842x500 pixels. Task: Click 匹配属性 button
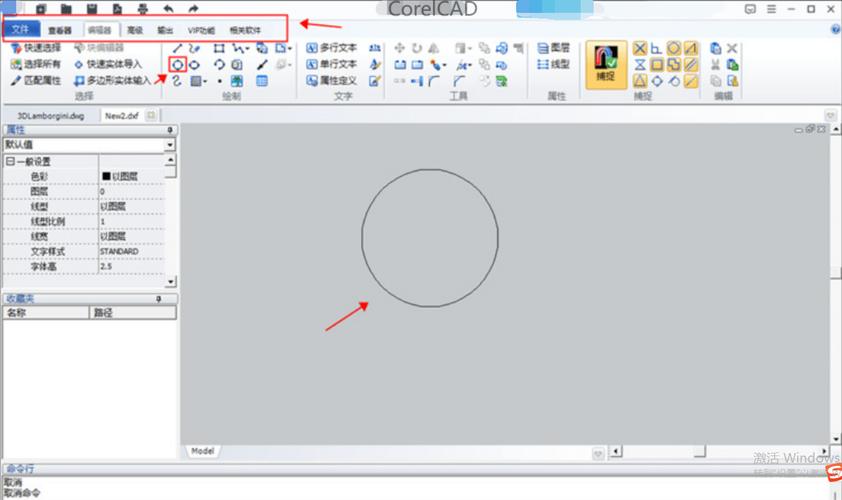tap(37, 81)
